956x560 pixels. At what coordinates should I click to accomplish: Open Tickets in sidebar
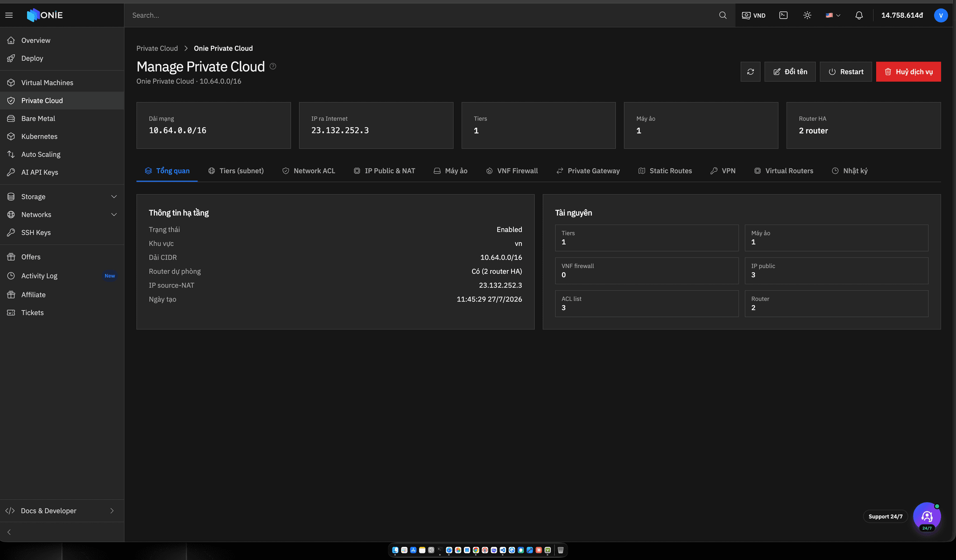(x=62, y=313)
